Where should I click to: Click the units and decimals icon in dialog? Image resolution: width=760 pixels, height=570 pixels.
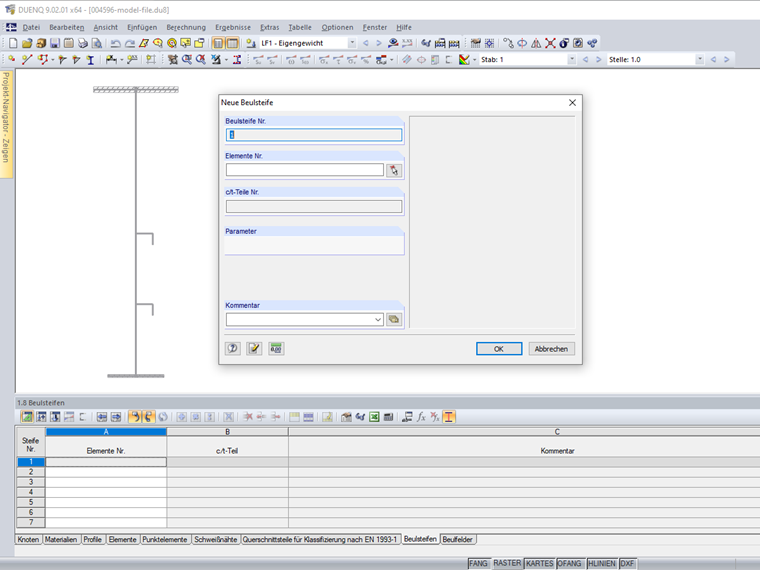point(276,348)
